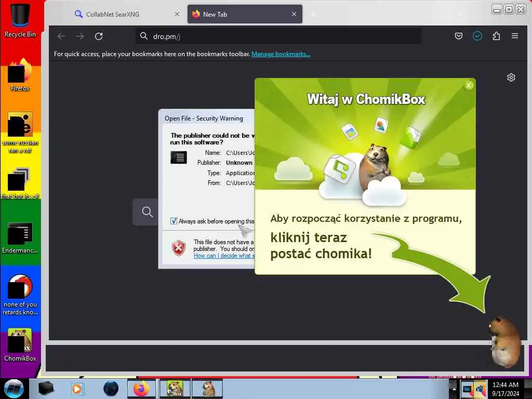The image size is (532, 399).
Task: Open the dark globe taskbar icon
Action: 111,389
